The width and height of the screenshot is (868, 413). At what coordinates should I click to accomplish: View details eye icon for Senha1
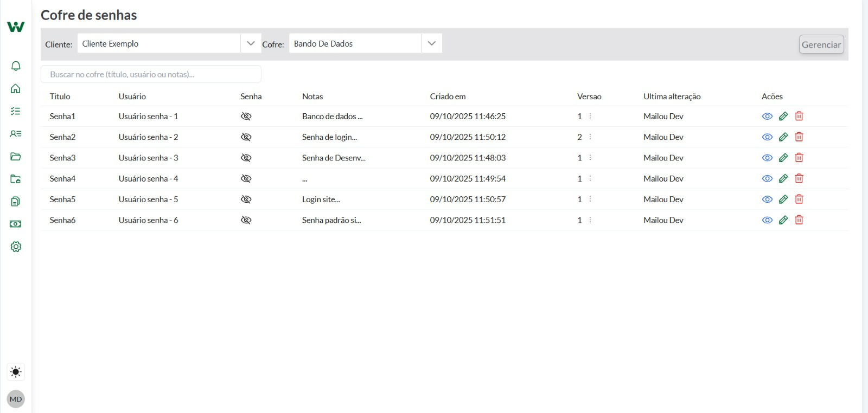point(767,117)
